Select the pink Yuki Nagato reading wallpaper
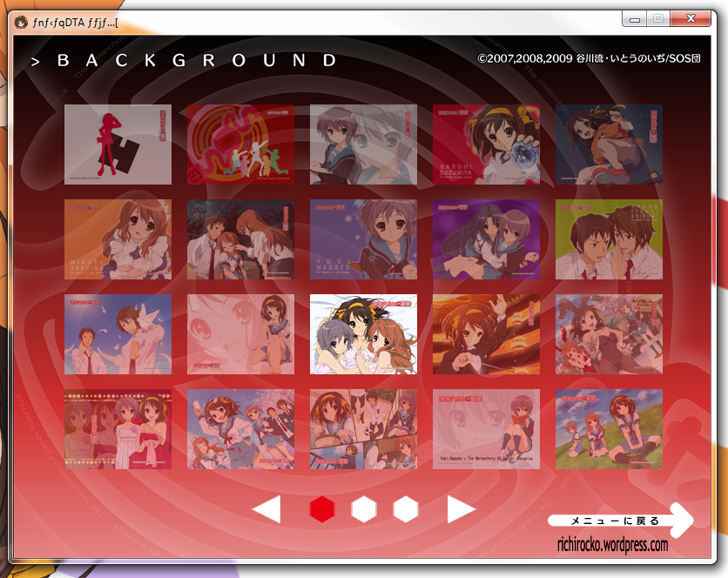 (486, 429)
